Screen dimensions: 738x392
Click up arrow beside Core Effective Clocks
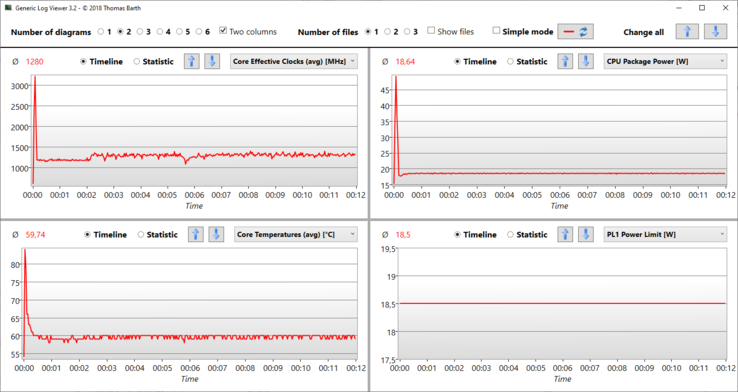coord(192,61)
